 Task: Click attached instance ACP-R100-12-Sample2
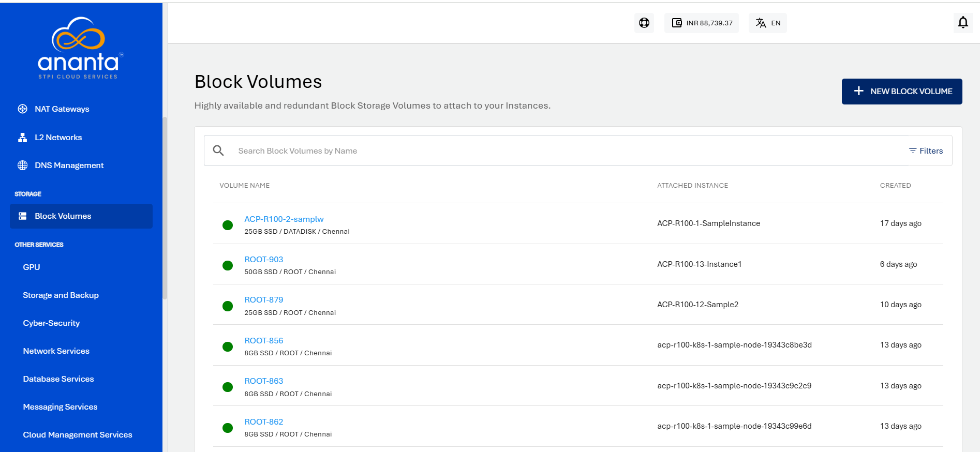click(x=697, y=305)
